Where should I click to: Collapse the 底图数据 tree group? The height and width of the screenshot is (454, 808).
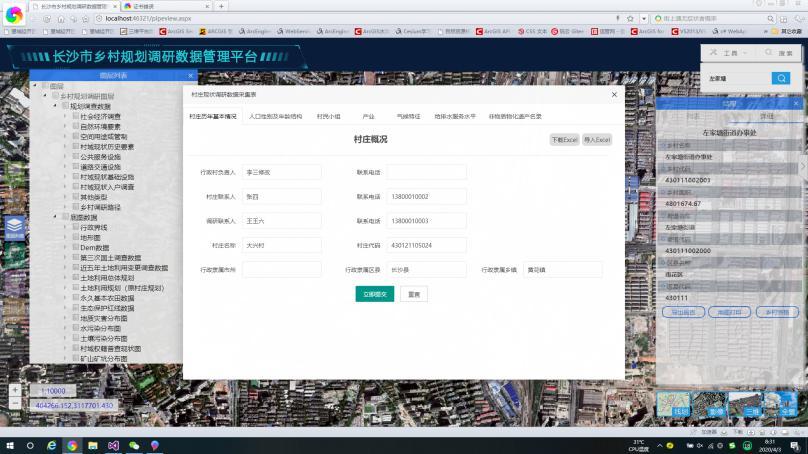pos(55,217)
